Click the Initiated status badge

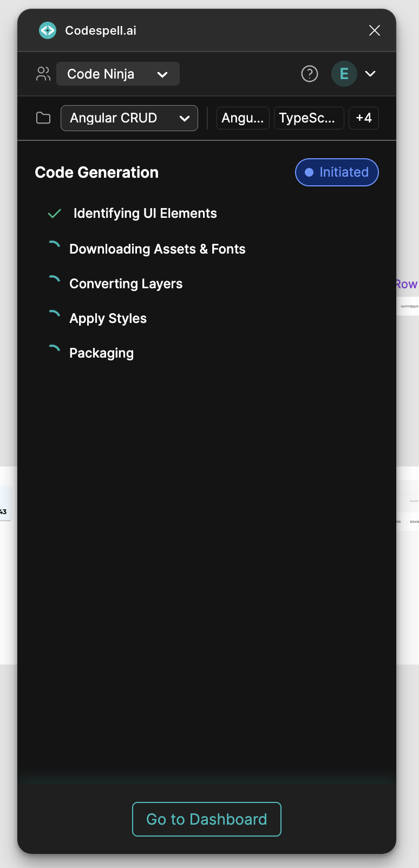[337, 172]
